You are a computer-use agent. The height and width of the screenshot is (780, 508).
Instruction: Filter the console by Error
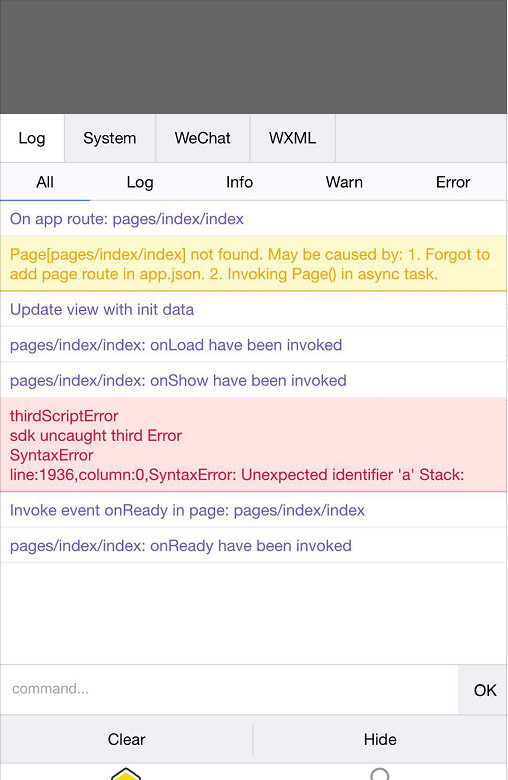[453, 182]
